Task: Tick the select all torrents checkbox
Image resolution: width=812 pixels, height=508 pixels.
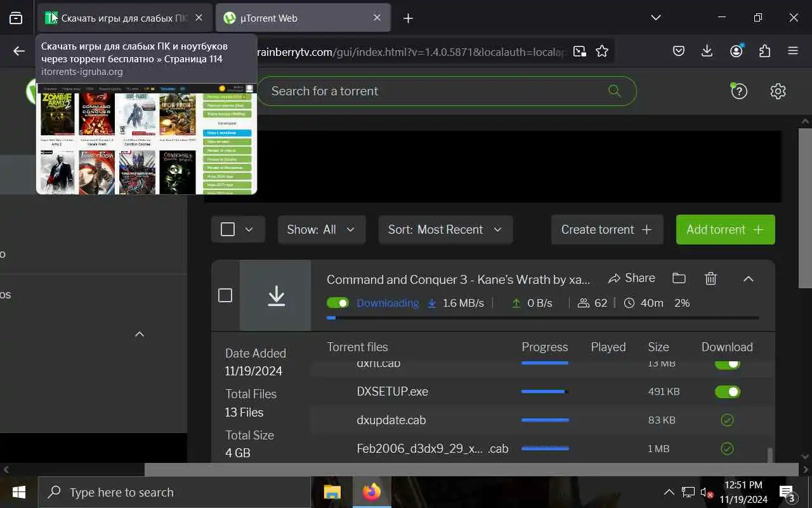Action: (x=228, y=229)
